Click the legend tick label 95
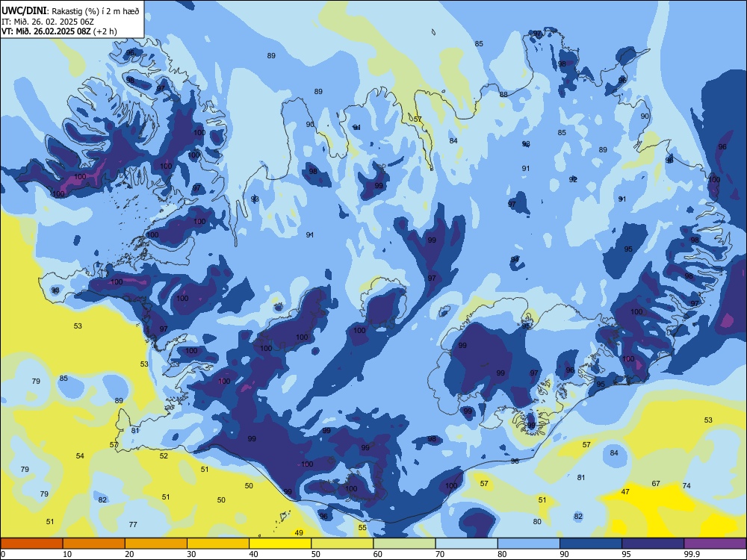747x560 pixels. [627, 554]
